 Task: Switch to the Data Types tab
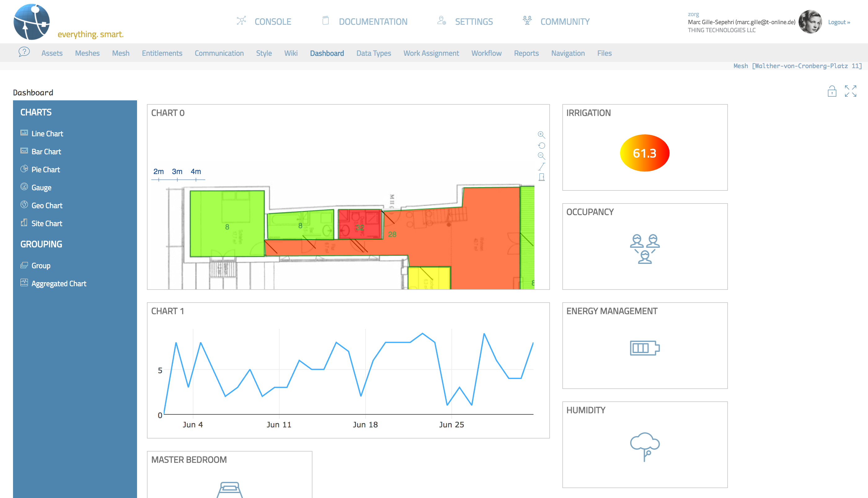pos(374,53)
